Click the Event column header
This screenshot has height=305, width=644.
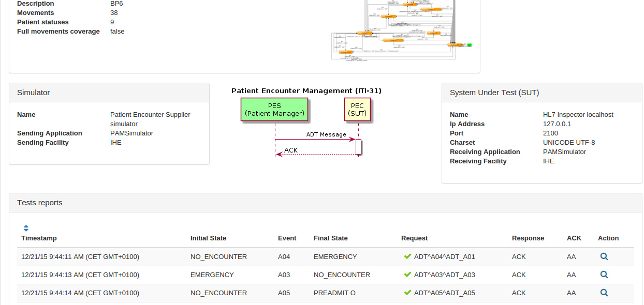[287, 238]
